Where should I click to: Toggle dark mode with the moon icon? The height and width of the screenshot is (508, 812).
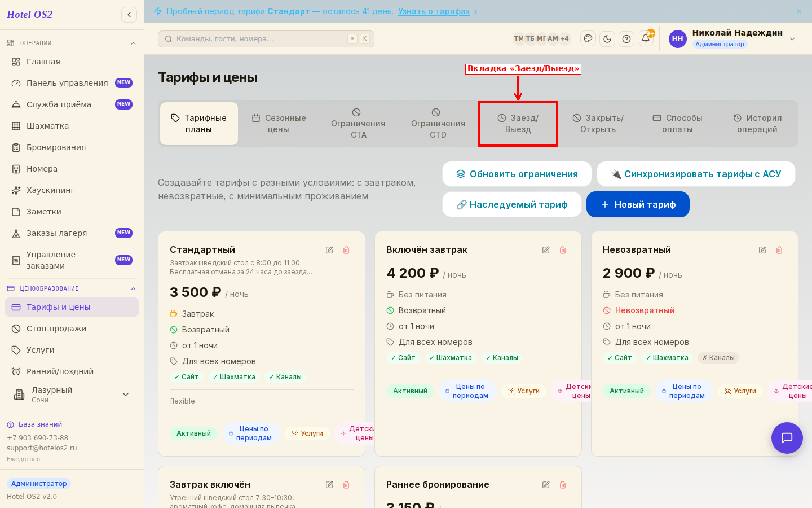(607, 39)
